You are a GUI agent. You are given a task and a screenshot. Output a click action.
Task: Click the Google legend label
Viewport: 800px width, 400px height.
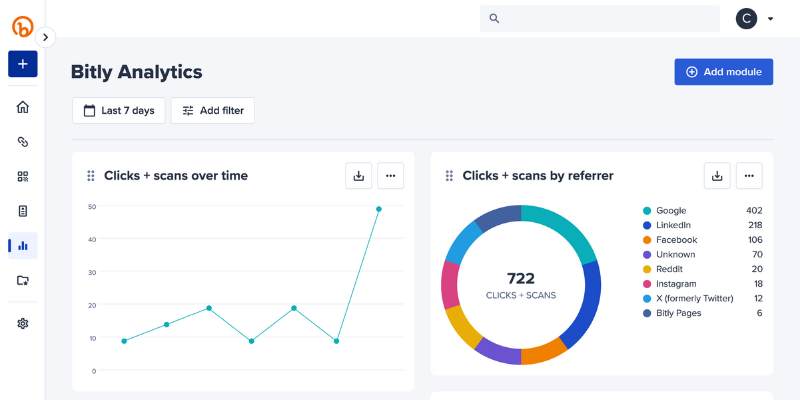coord(671,211)
